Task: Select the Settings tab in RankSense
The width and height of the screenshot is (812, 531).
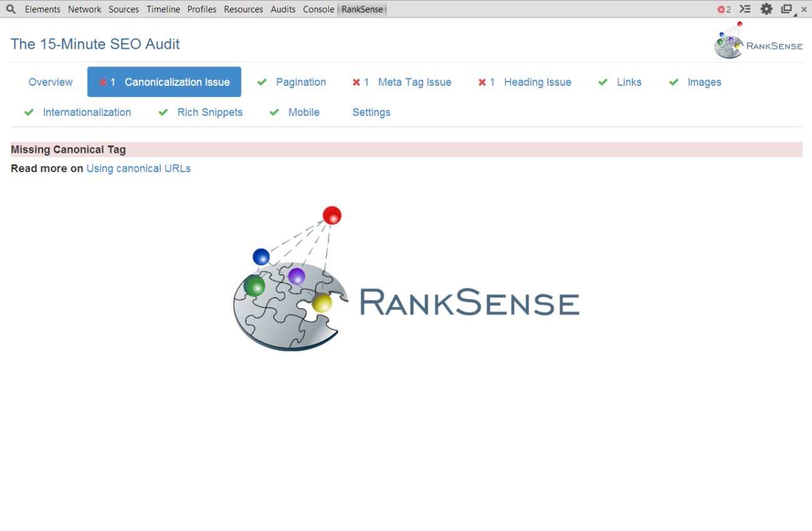Action: [371, 112]
